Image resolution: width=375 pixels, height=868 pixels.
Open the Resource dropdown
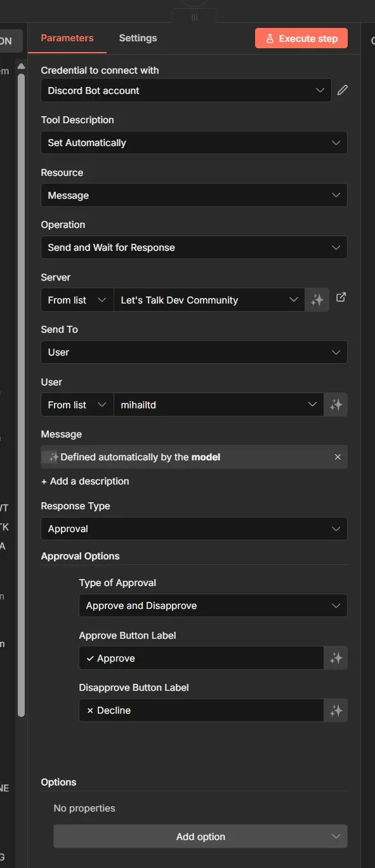pos(194,195)
